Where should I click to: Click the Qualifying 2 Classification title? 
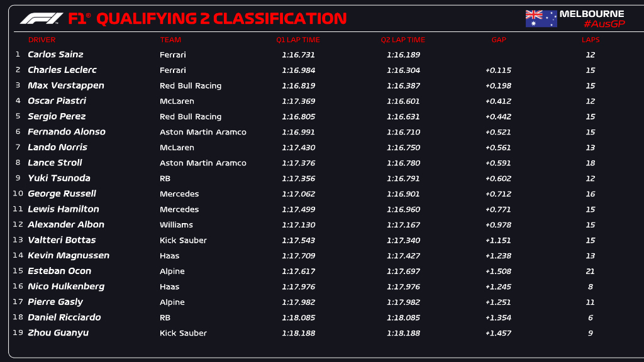[221, 18]
